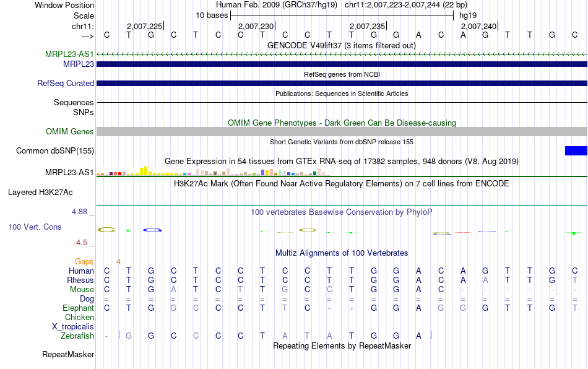Click the Sequences track label
Screen dimensions: 588x369
74,102
